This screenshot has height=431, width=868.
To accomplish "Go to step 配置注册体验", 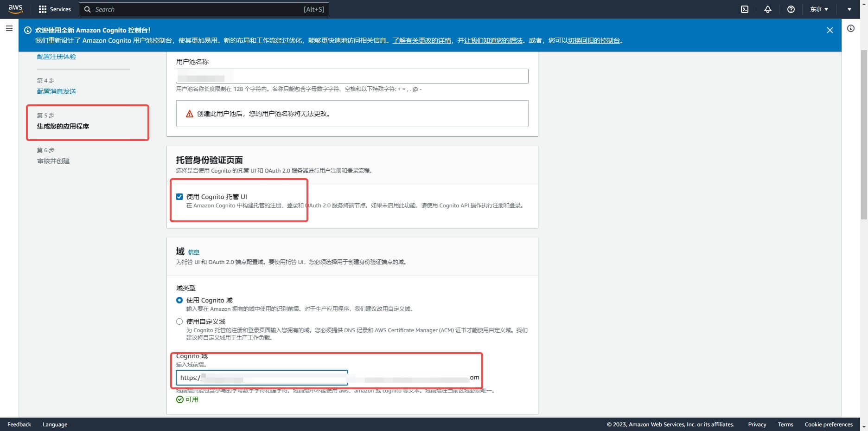I will (x=57, y=57).
